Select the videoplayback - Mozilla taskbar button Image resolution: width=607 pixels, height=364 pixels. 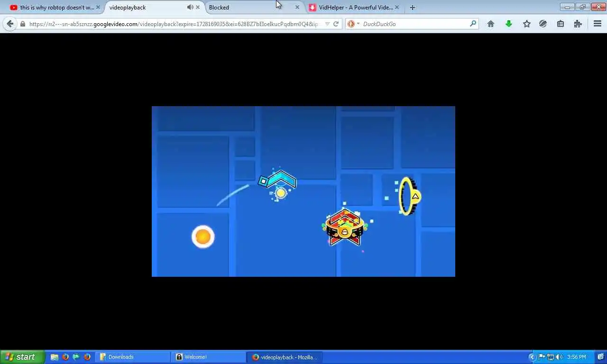coord(285,357)
